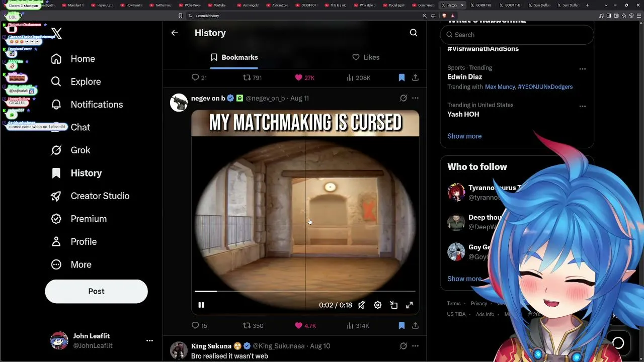Screen dimensions: 644x362
Task: Unmute the video sound
Action: point(362,305)
